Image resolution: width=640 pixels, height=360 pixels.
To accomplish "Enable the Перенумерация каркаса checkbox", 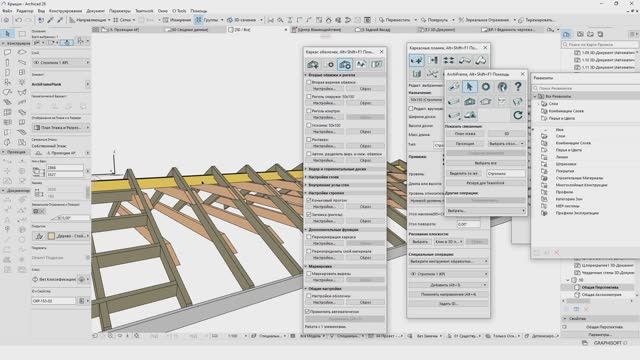I will (x=309, y=237).
